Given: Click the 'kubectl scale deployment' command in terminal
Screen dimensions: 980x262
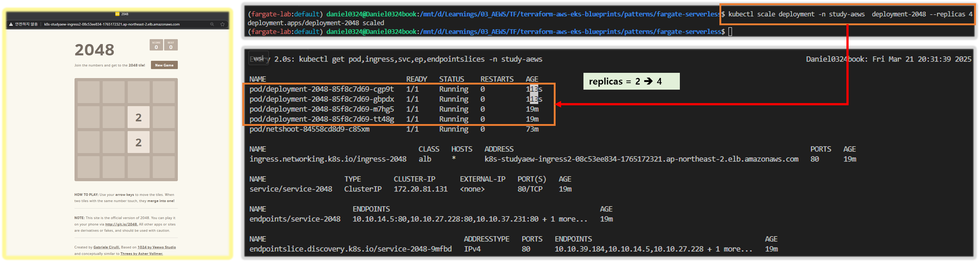Looking at the screenshot, I should 850,14.
